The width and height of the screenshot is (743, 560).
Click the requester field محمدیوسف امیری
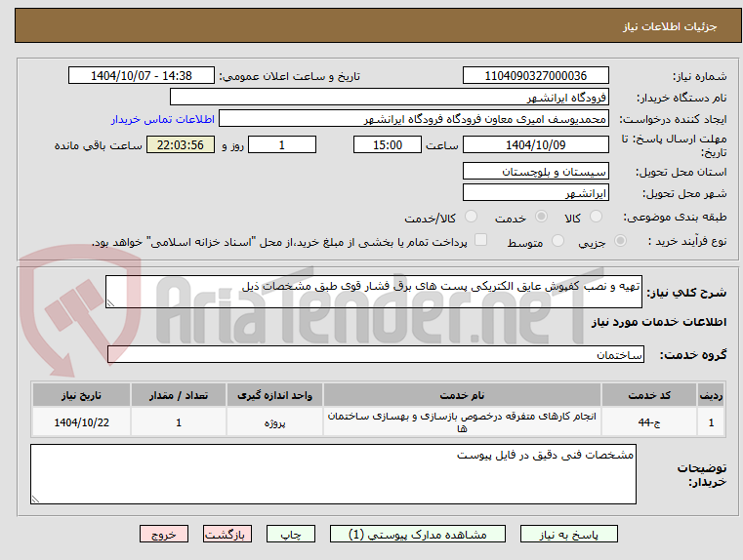(414, 119)
